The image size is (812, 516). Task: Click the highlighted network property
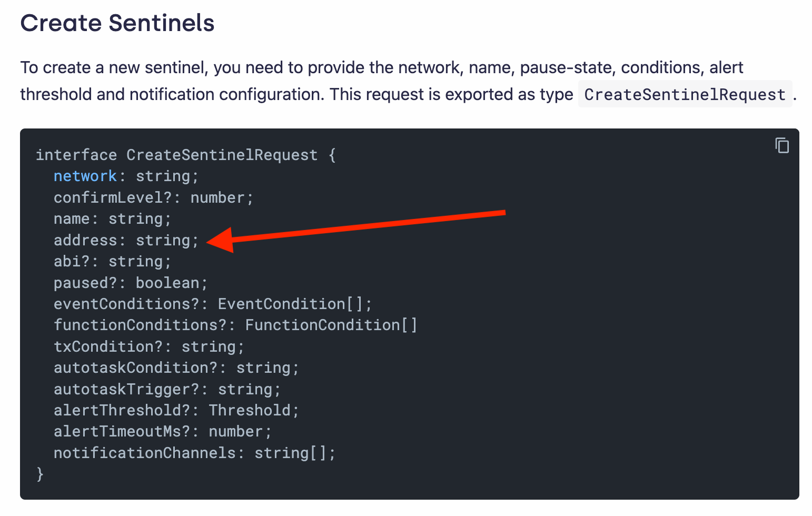pyautogui.click(x=85, y=176)
